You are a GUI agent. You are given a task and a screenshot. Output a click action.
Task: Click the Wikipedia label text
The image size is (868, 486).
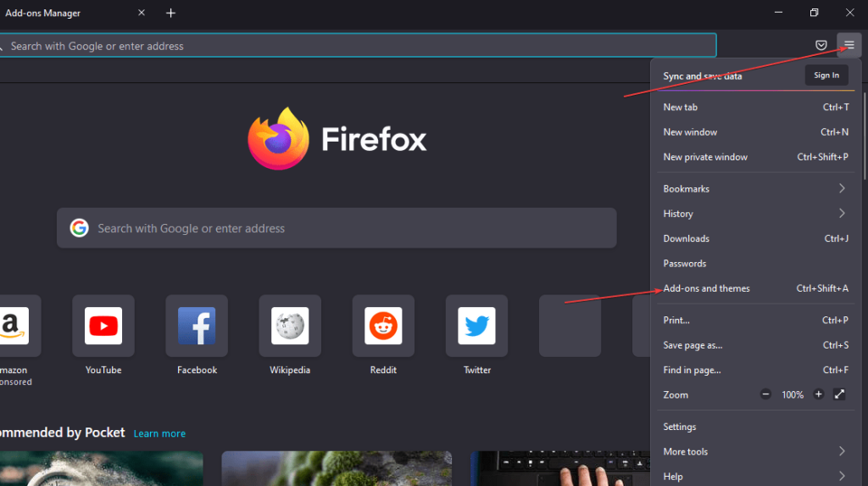[290, 370]
